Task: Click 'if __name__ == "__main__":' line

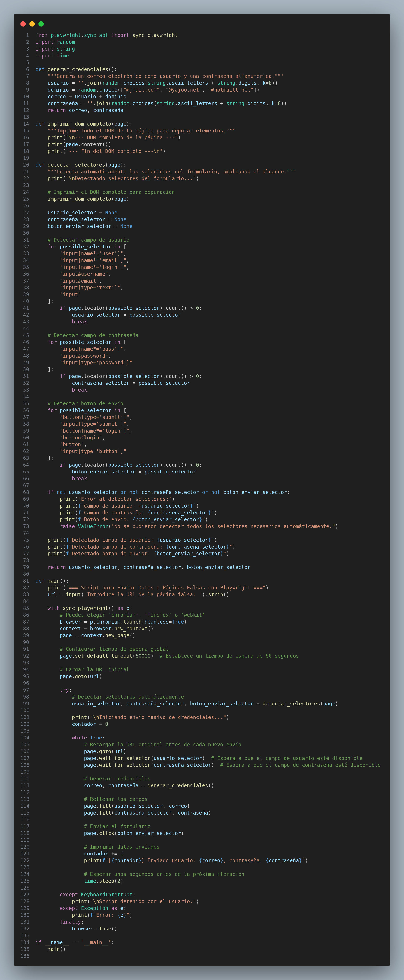Action: tap(75, 942)
